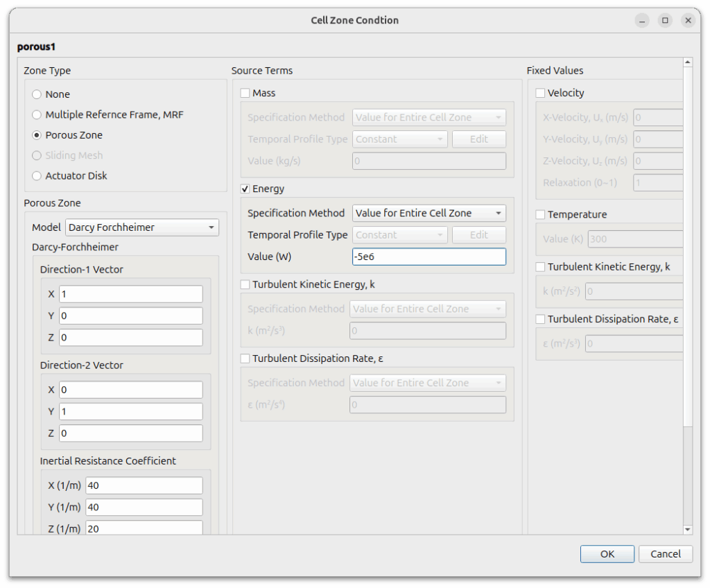
Task: Enable the Temperature fixed value checkbox
Action: click(540, 214)
